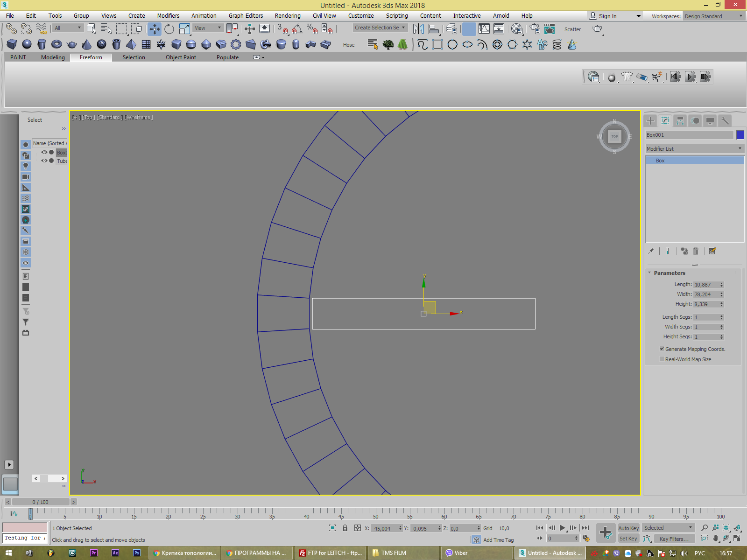Enable Real-World Map Size checkbox
The image size is (747, 560).
(x=662, y=359)
